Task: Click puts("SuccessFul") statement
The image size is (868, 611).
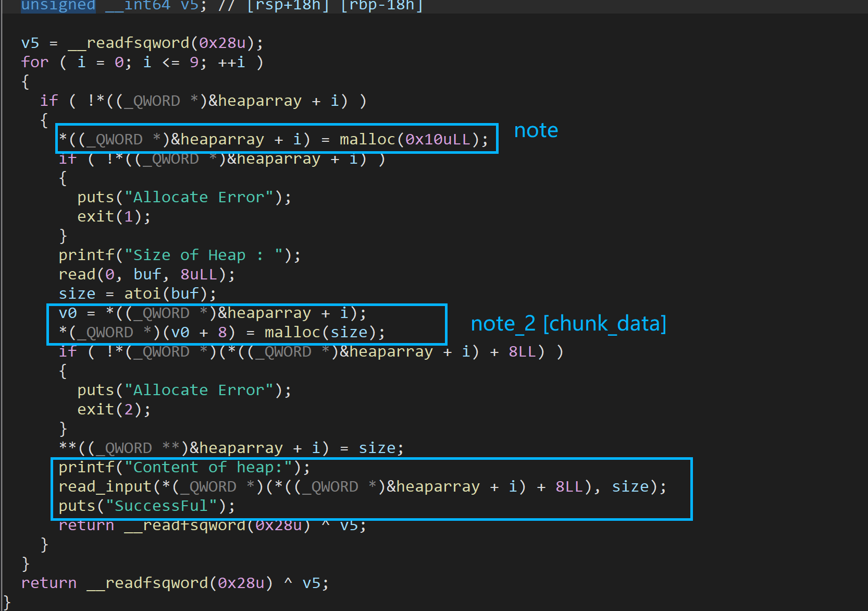Action: click(147, 506)
